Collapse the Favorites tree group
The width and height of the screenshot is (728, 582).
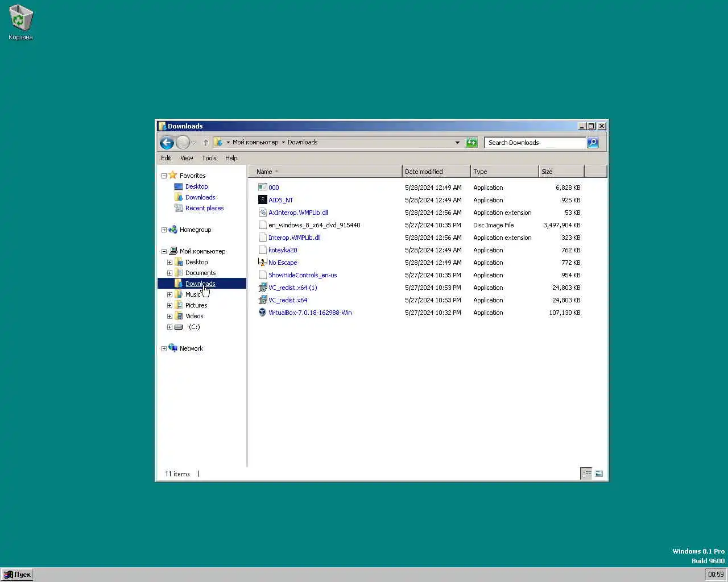click(164, 176)
